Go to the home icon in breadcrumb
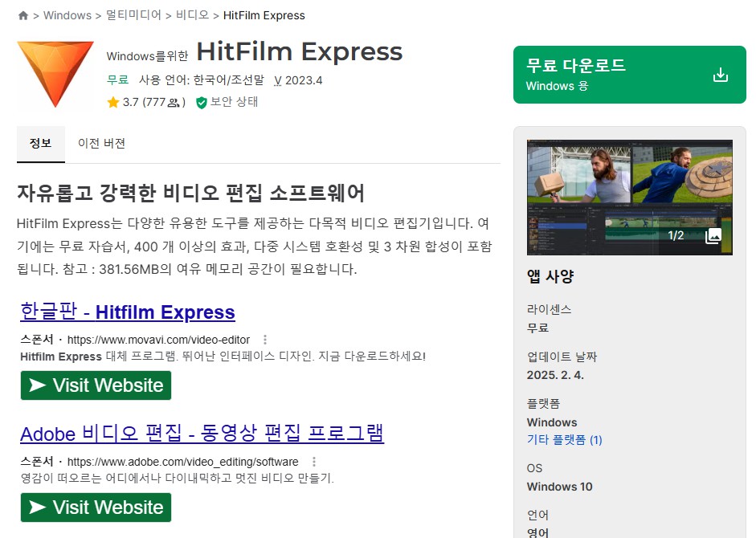This screenshot has width=756, height=538. pos(22,16)
